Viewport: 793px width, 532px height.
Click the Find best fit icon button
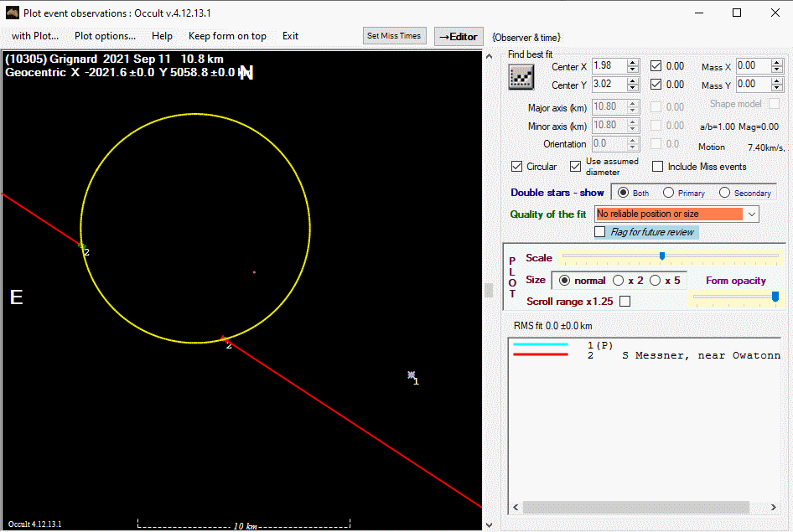521,77
